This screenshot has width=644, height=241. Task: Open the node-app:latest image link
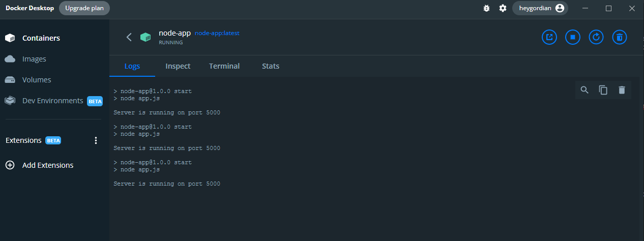217,33
